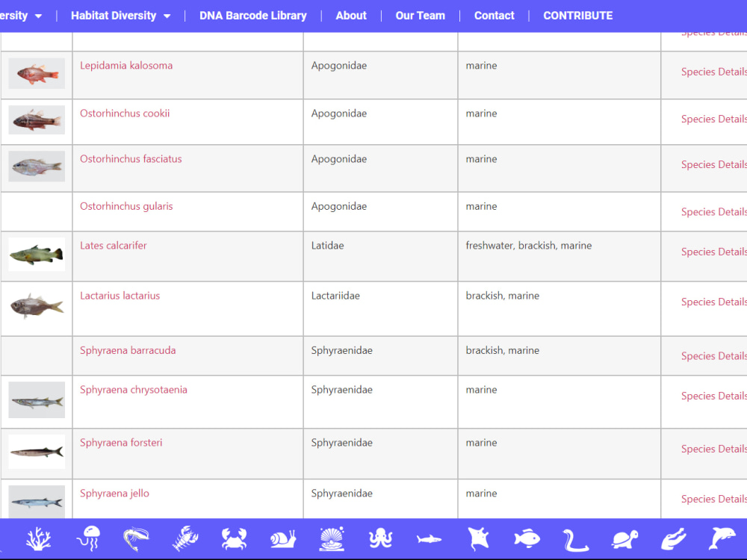This screenshot has height=560, width=747.
Task: Select Sphyraenidae cell in Sphyraena forsteri row
Action: [380, 454]
